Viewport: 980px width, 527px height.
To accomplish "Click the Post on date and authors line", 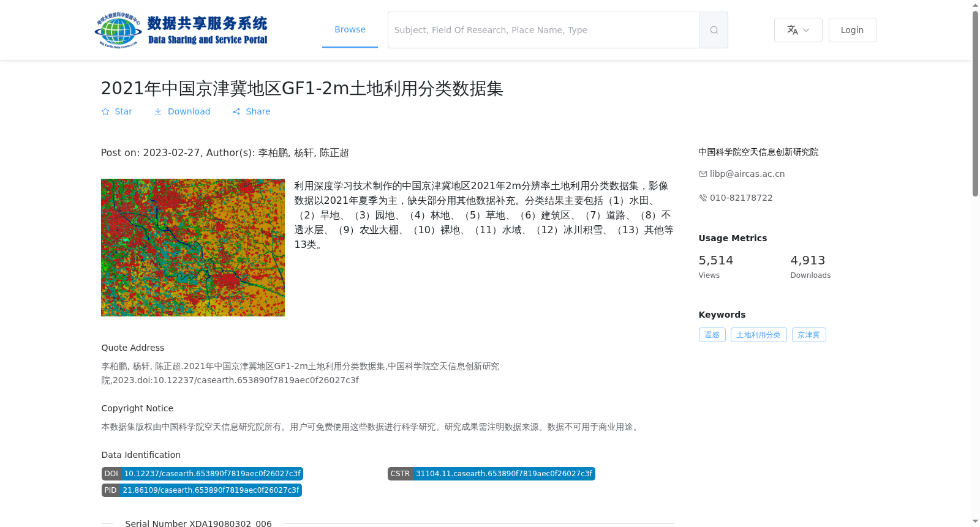I will [225, 153].
